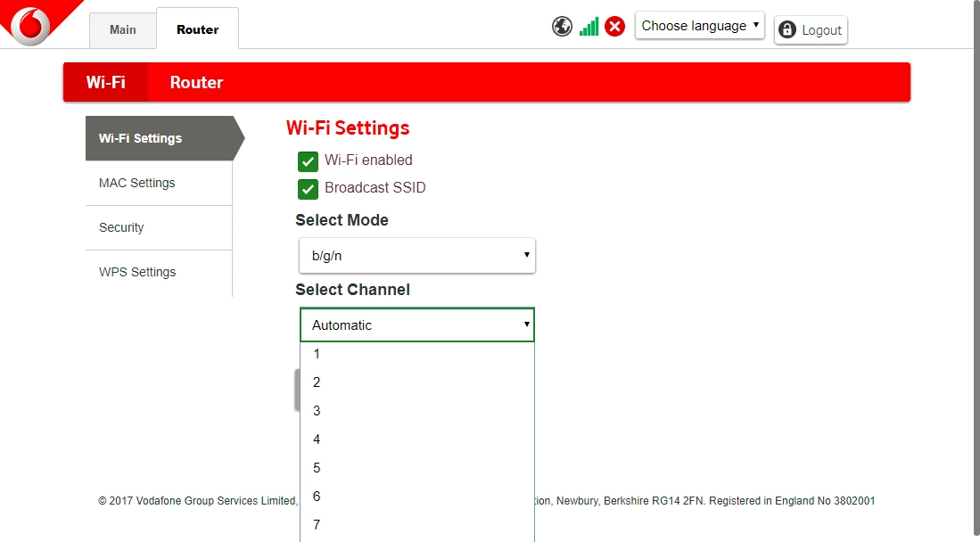Viewport: 980px width, 542px height.
Task: Disable the Broadcast SSID checkbox
Action: [308, 189]
